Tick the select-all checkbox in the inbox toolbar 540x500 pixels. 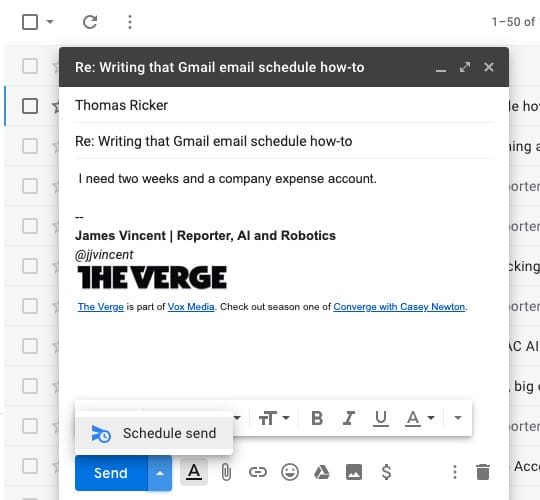click(30, 22)
